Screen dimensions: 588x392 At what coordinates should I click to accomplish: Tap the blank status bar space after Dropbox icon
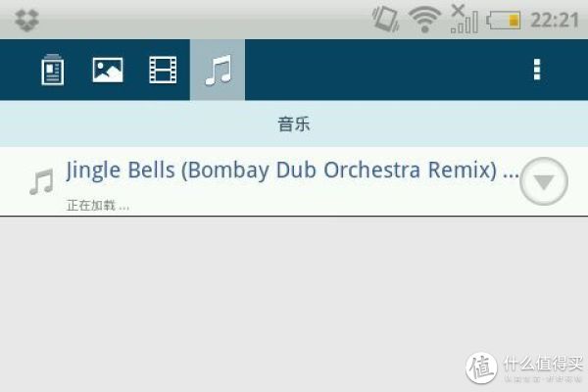click(x=205, y=20)
